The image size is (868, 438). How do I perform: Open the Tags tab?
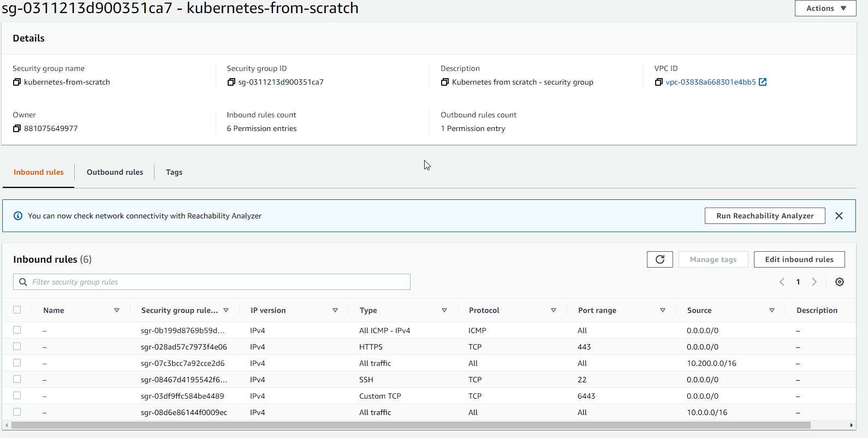[x=174, y=172]
